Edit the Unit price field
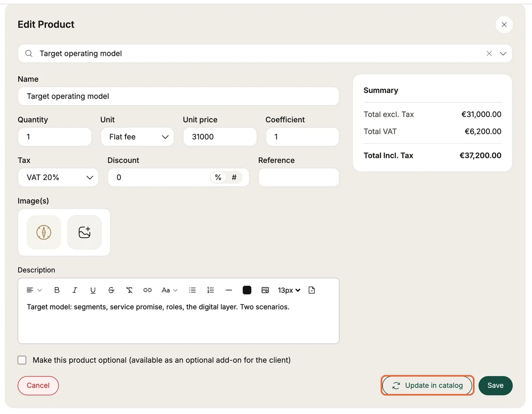Screen dimensions: 532x414 pos(220,137)
